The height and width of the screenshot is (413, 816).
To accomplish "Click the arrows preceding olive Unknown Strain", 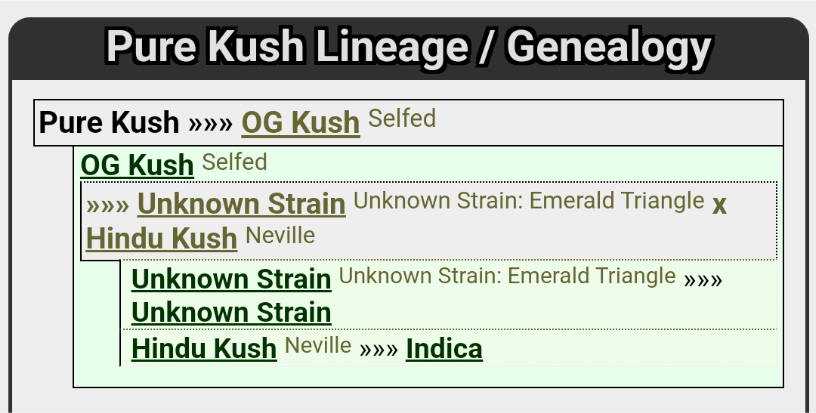I will pyautogui.click(x=108, y=205).
